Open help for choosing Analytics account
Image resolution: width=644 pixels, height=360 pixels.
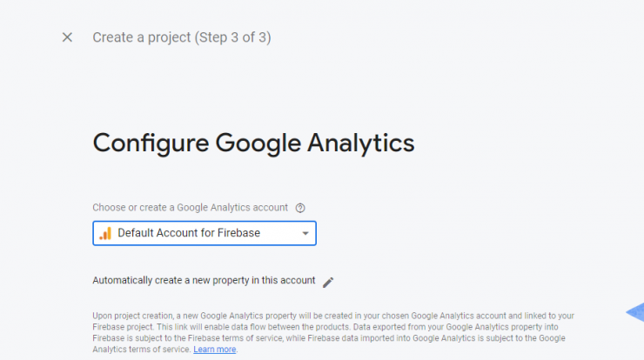[300, 208]
